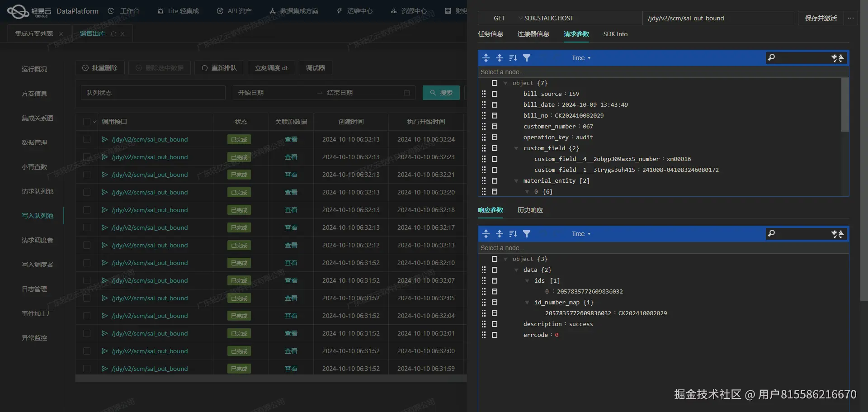The image size is (868, 412).
Task: Switch to the 任务信息 tab
Action: 491,34
